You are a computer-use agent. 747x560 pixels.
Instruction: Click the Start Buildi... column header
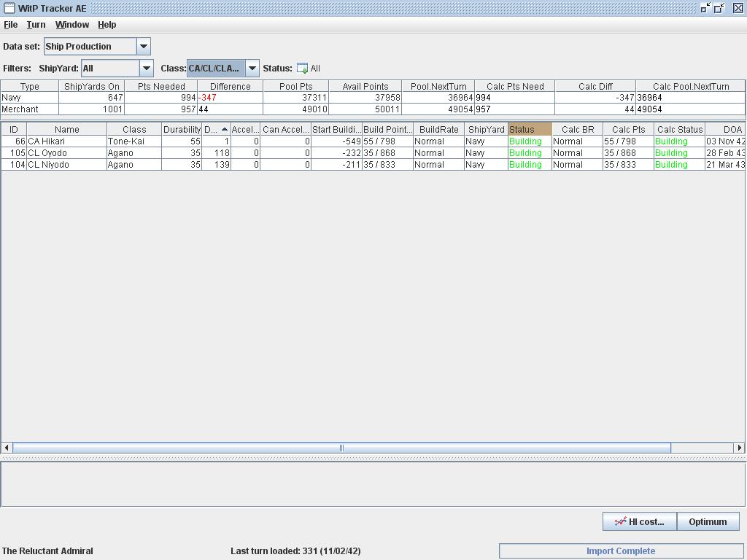coord(336,129)
